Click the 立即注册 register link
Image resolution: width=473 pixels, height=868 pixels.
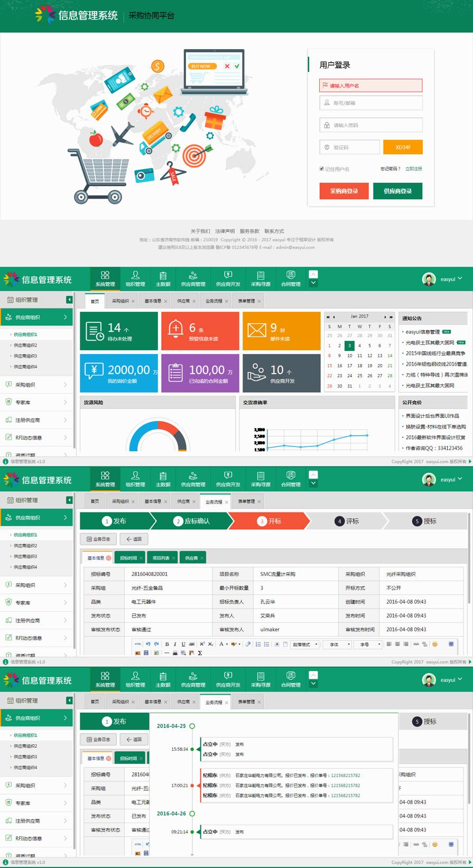pyautogui.click(x=413, y=169)
